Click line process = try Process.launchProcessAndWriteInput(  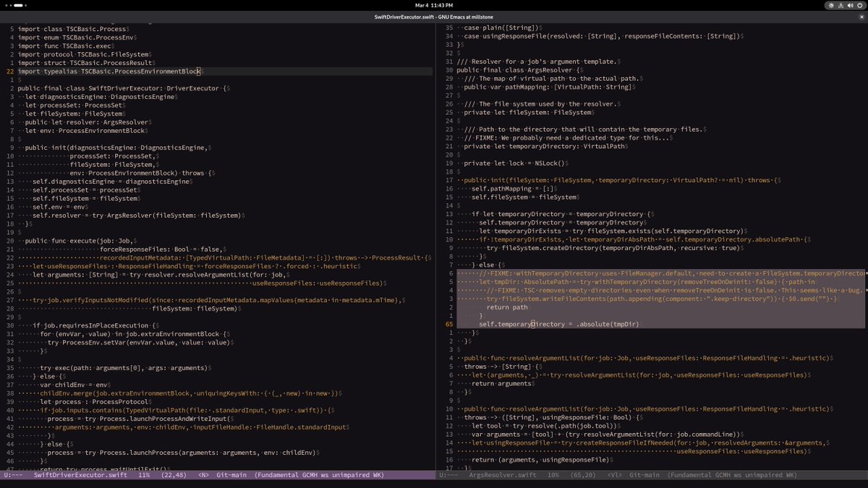[x=141, y=419]
